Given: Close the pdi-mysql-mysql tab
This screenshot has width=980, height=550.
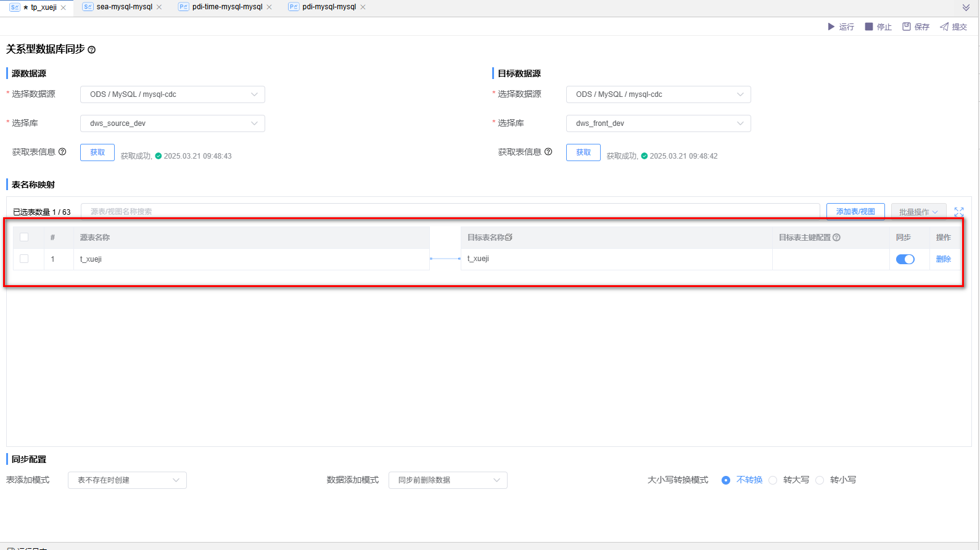Looking at the screenshot, I should click(x=363, y=7).
